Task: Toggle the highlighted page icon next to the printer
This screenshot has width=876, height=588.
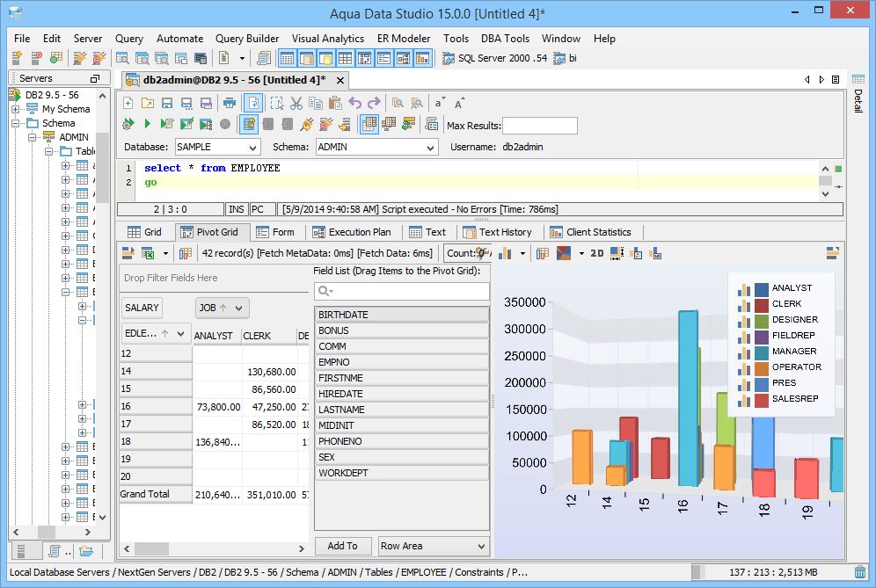Action: click(253, 103)
